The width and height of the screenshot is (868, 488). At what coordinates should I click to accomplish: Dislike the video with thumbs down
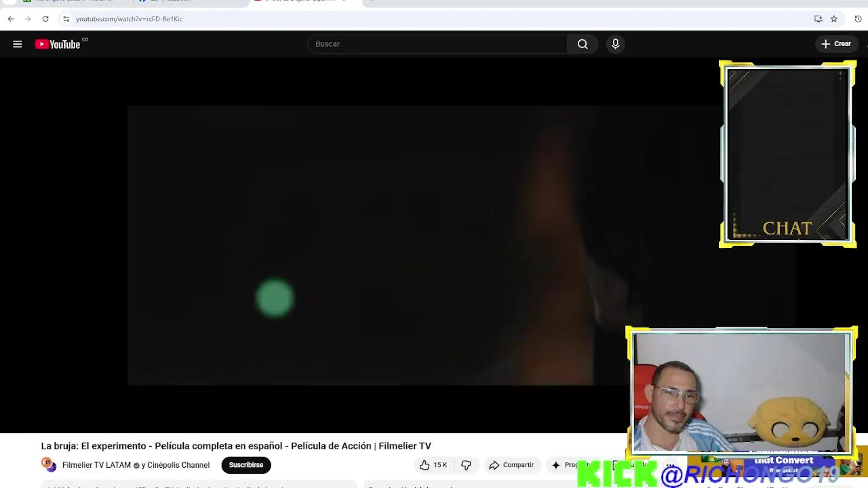(x=466, y=465)
